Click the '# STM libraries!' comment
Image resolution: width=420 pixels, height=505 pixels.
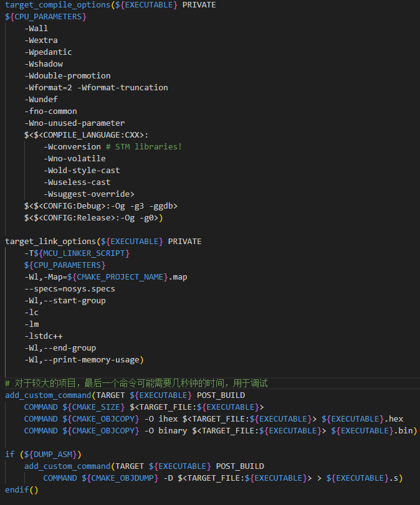tap(144, 147)
